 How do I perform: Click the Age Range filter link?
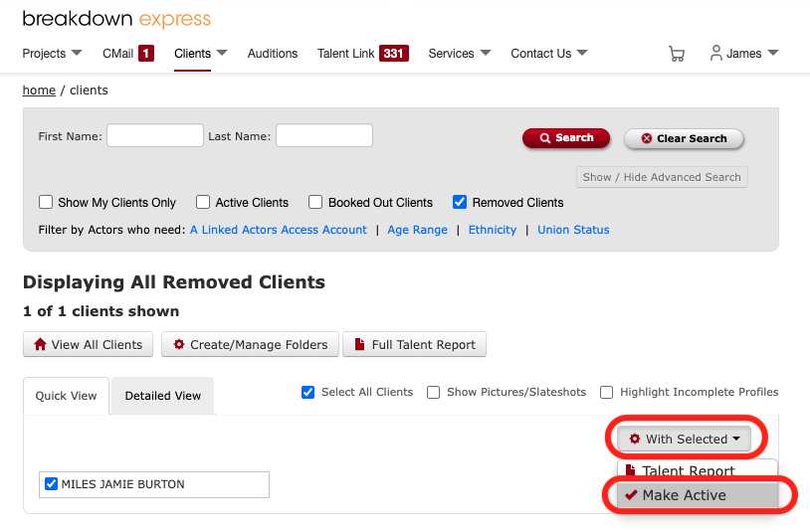(x=417, y=230)
